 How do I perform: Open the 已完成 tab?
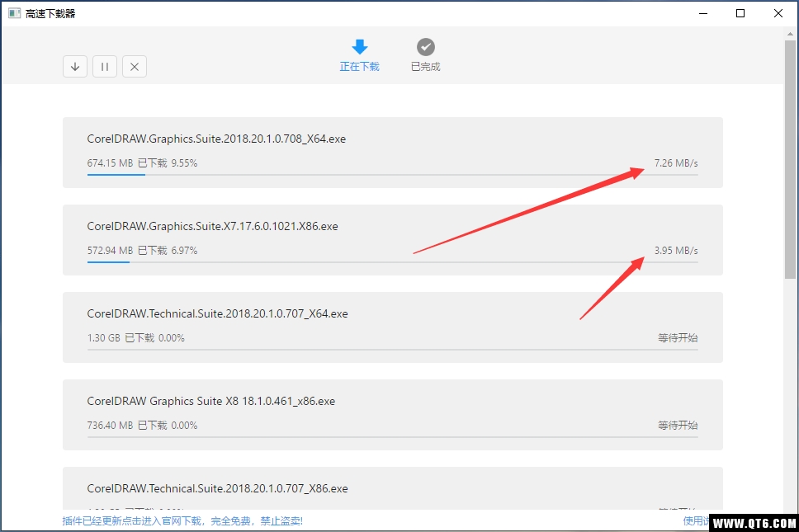(425, 55)
